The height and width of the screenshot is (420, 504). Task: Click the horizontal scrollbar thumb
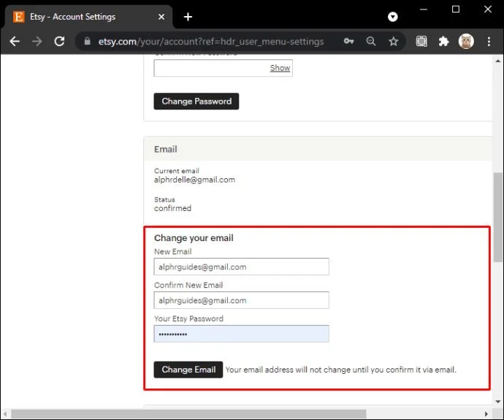coord(188,414)
